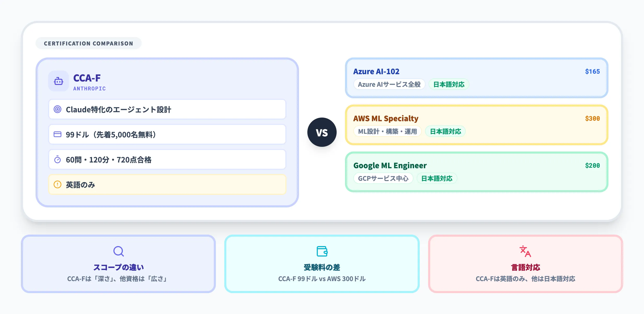The image size is (644, 314).
Task: Click 日本語対応 tag in AWS ML Specialty card
Action: 446,131
